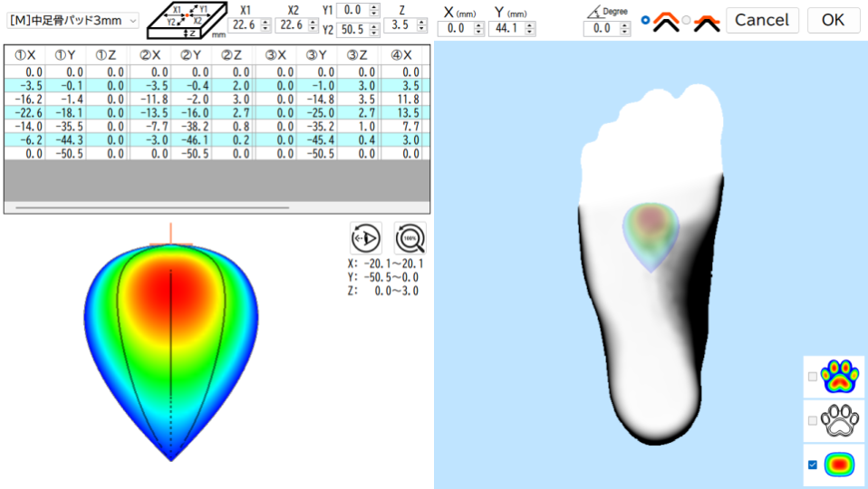
Task: Click the teardrop heatmap pad preview
Action: point(171,351)
